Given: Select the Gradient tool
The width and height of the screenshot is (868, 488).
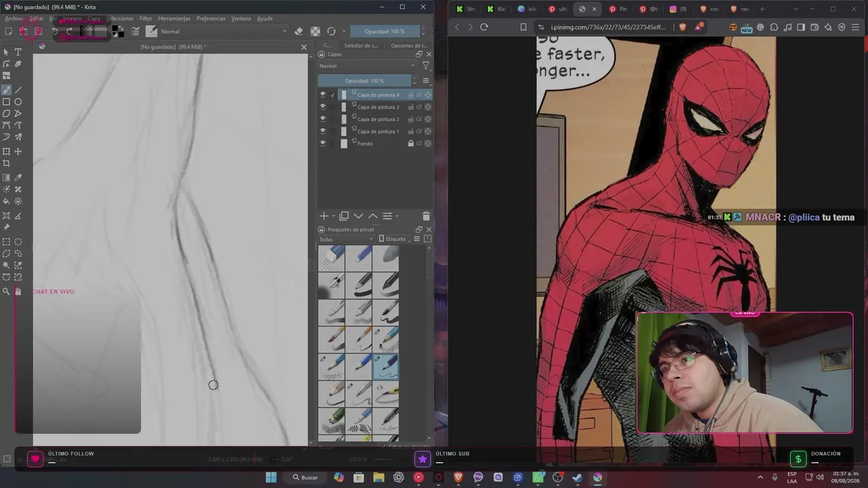Looking at the screenshot, I should [x=6, y=178].
